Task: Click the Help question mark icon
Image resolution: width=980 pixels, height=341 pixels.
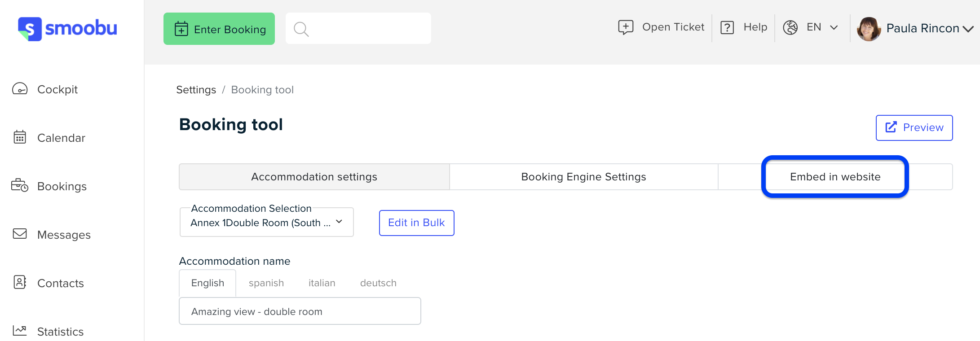Action: 727,27
